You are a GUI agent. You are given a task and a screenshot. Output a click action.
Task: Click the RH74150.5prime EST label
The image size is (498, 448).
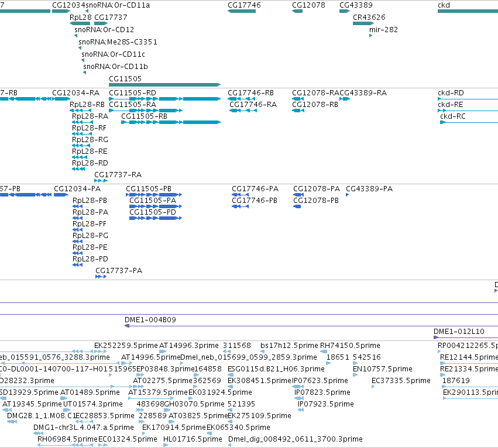tap(350, 346)
